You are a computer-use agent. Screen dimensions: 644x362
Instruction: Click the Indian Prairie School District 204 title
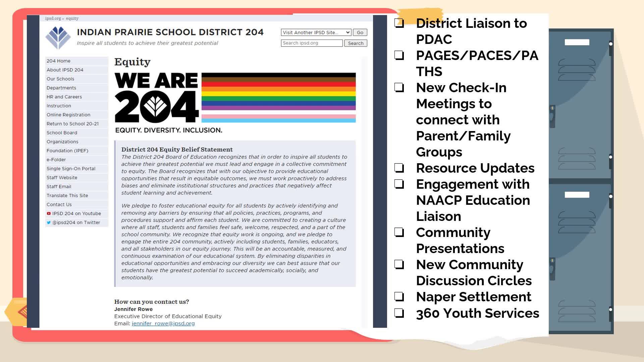click(x=170, y=32)
